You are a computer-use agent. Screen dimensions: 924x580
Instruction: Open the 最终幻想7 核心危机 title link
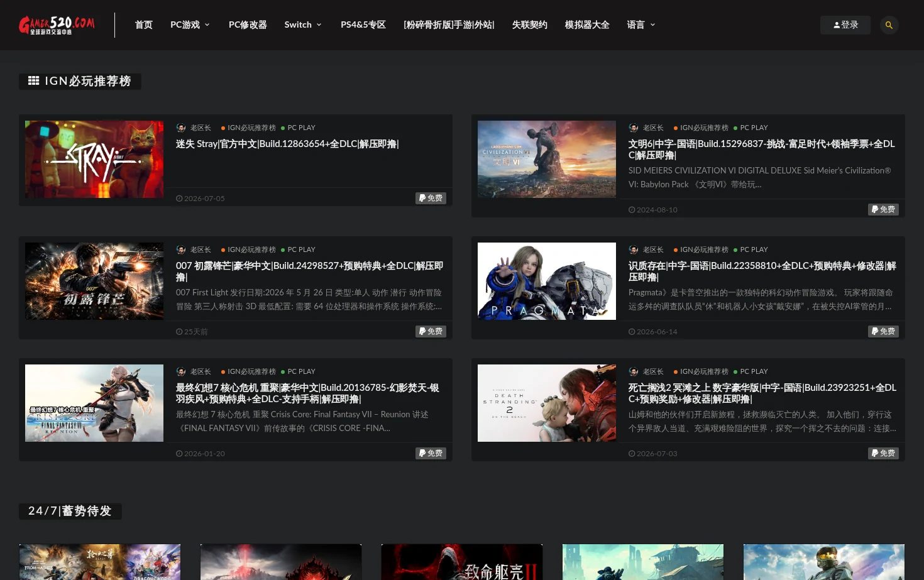click(307, 393)
